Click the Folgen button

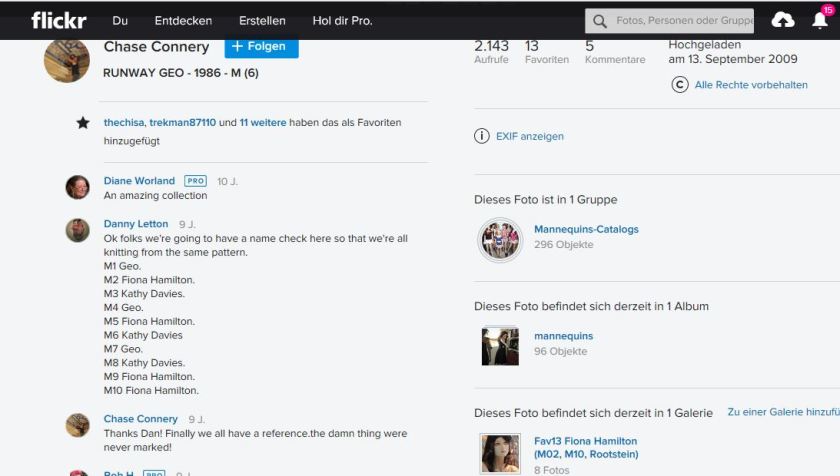[x=261, y=46]
